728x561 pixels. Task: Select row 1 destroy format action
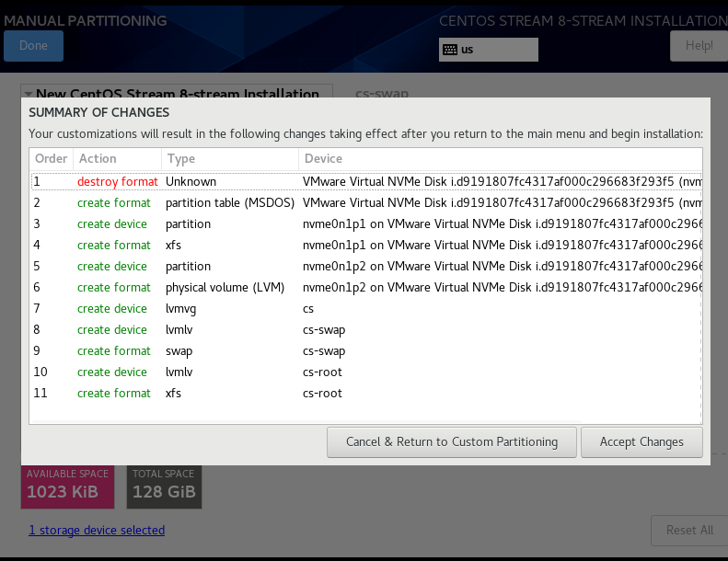[x=118, y=181]
